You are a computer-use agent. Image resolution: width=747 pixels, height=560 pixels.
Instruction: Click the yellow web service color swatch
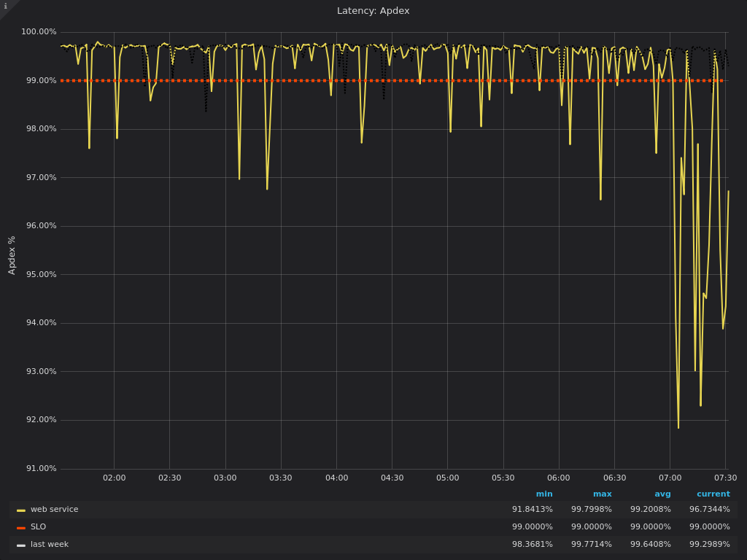pyautogui.click(x=21, y=510)
